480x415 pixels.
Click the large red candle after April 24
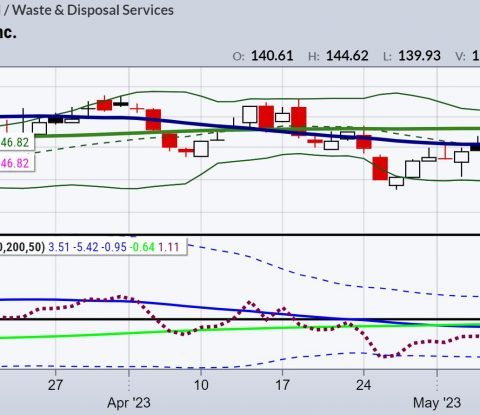point(380,168)
